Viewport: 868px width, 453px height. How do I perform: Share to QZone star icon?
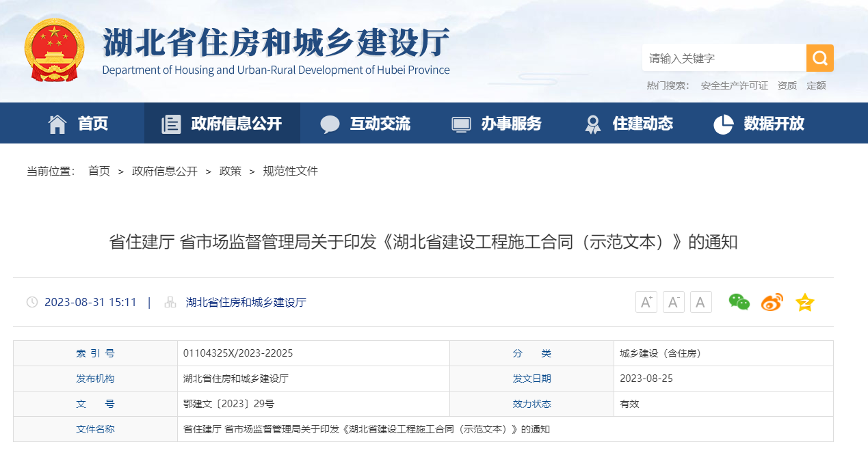point(805,302)
